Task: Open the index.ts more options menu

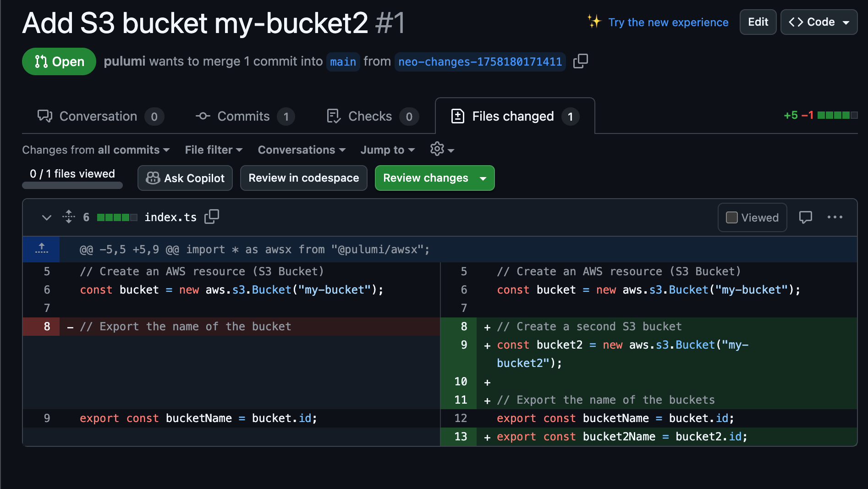Action: point(835,217)
